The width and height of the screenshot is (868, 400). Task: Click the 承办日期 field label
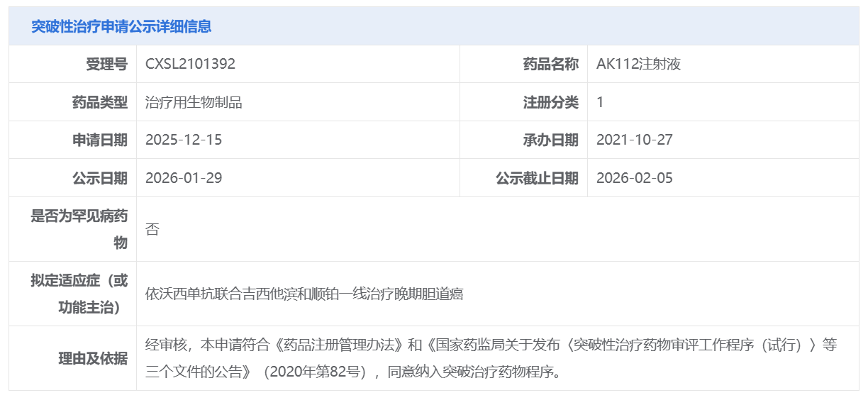click(550, 140)
